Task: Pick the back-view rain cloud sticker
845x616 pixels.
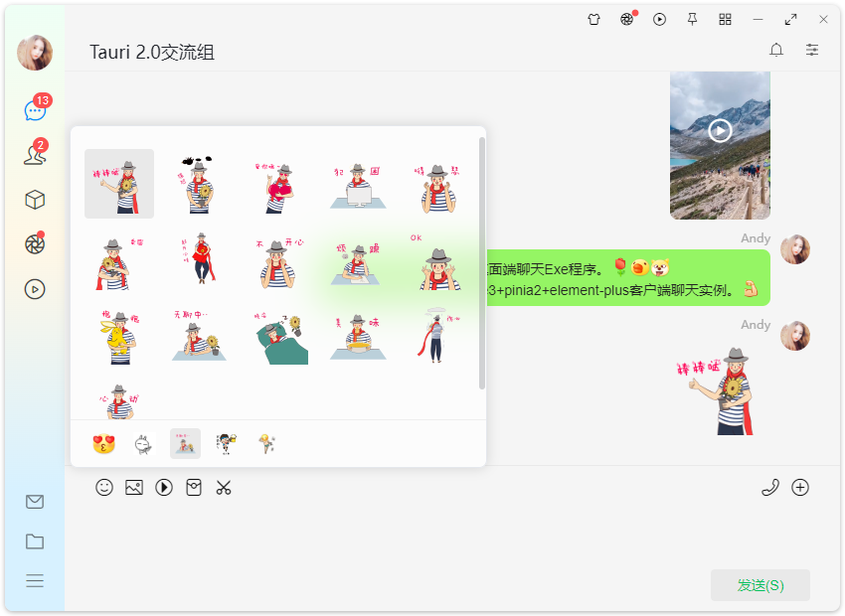Action: click(438, 335)
